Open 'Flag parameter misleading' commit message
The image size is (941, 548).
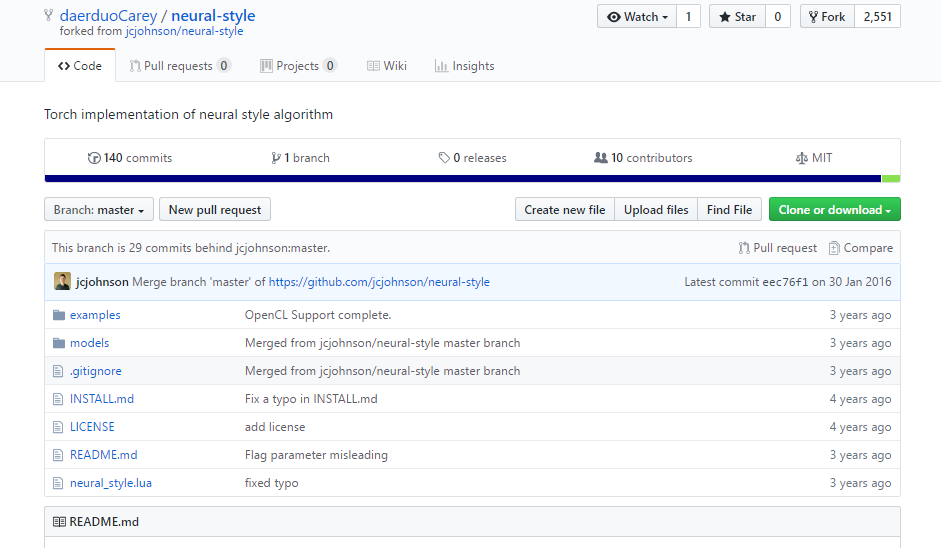coord(316,456)
